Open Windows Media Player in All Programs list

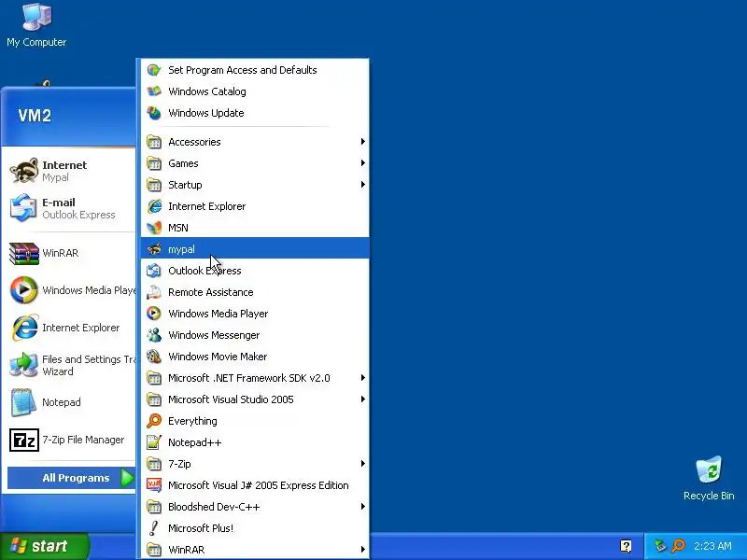point(255,314)
